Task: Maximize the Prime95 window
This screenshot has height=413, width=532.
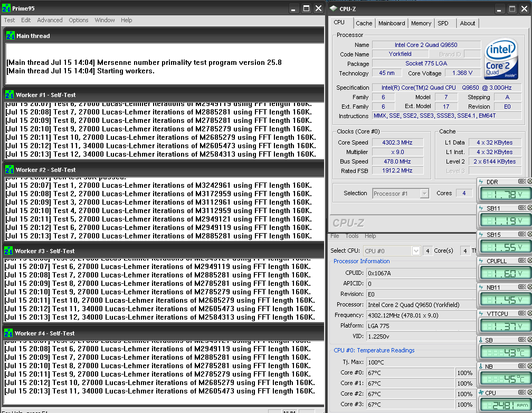Action: tap(306, 8)
